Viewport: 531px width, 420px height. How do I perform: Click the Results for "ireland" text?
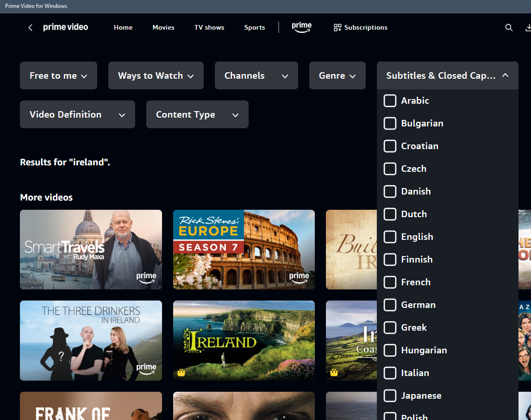[65, 162]
